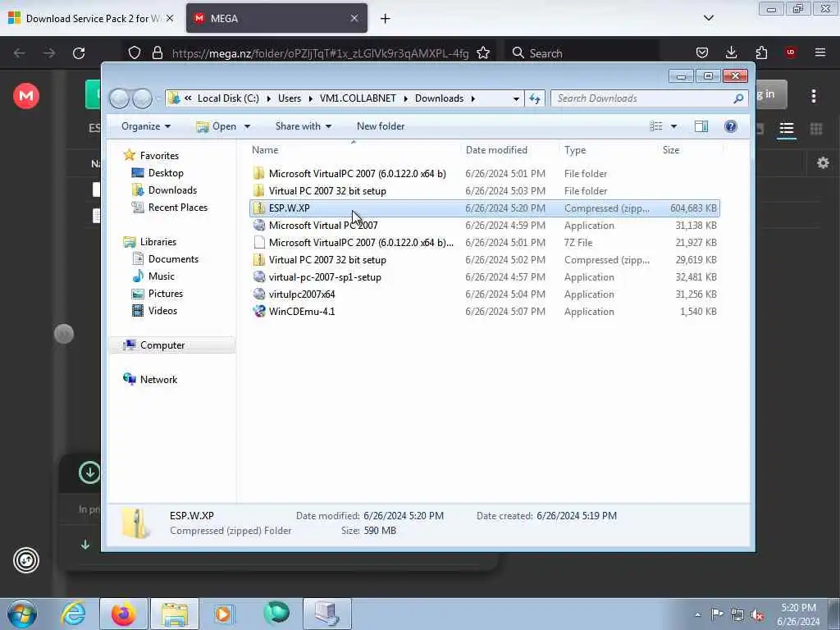
Task: Open the Videos library
Action: point(162,311)
